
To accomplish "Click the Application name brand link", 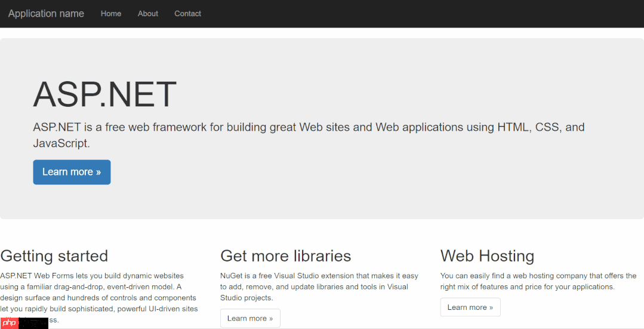I will tap(46, 14).
